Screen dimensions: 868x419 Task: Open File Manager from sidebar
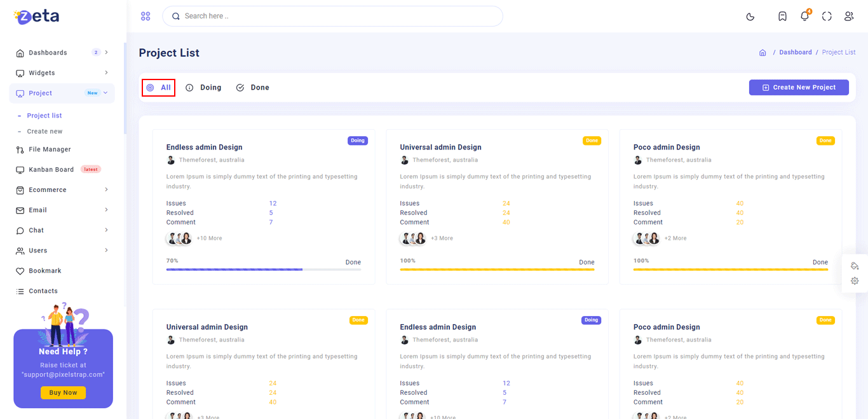(50, 149)
